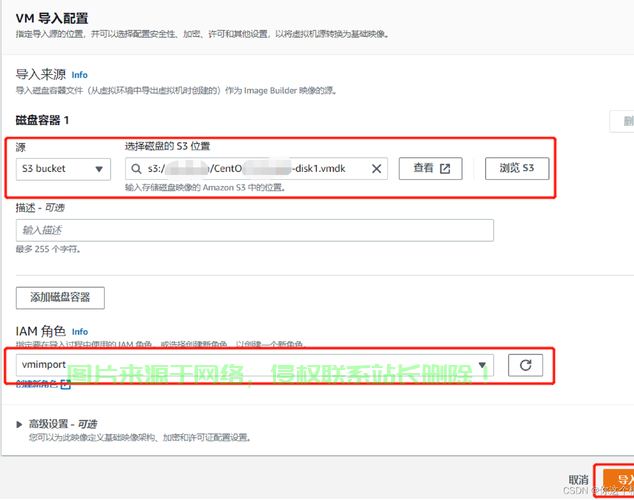
Task: Click the 磁盘容器 1 heading text
Action: coord(42,120)
